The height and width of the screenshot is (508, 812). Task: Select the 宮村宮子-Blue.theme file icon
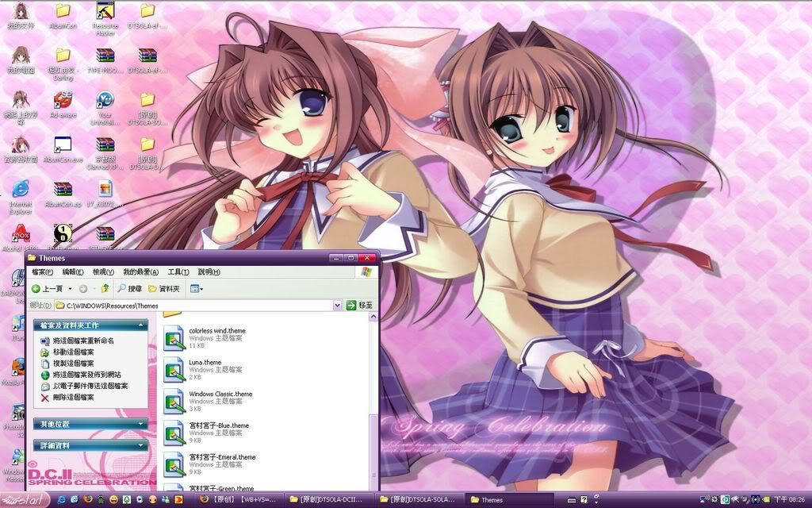(x=174, y=433)
